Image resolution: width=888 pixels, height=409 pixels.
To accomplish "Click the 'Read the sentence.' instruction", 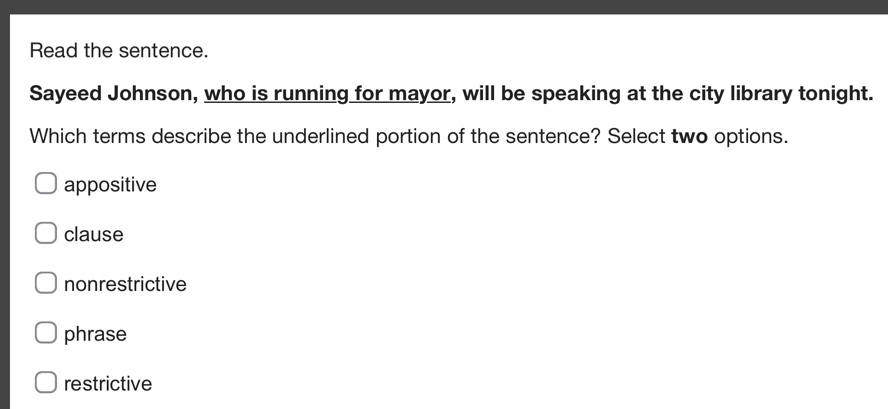I will tap(119, 50).
